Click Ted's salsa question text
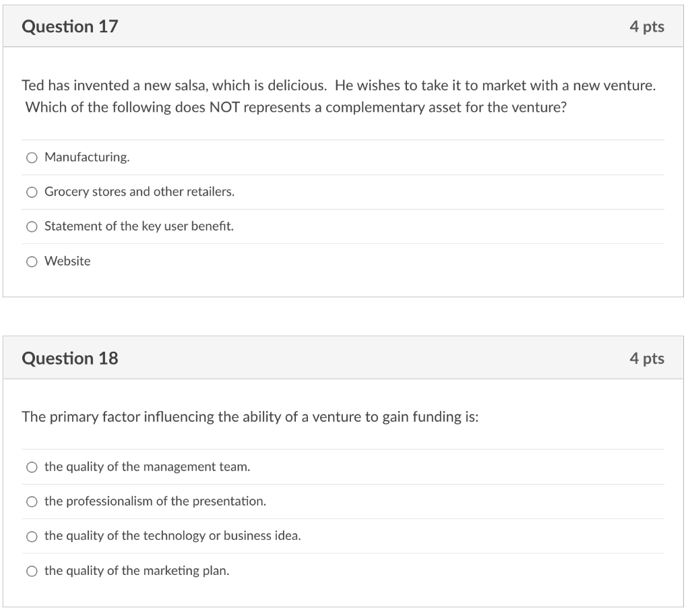690x616 pixels. (x=337, y=96)
